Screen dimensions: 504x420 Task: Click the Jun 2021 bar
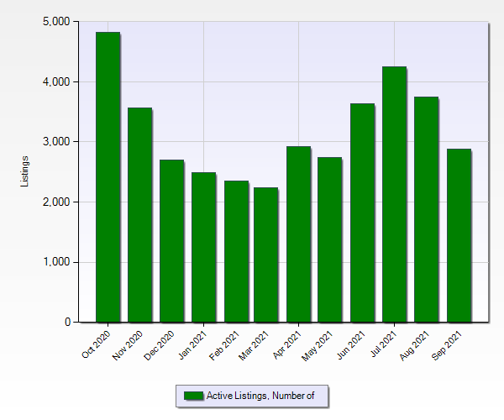tap(362, 213)
